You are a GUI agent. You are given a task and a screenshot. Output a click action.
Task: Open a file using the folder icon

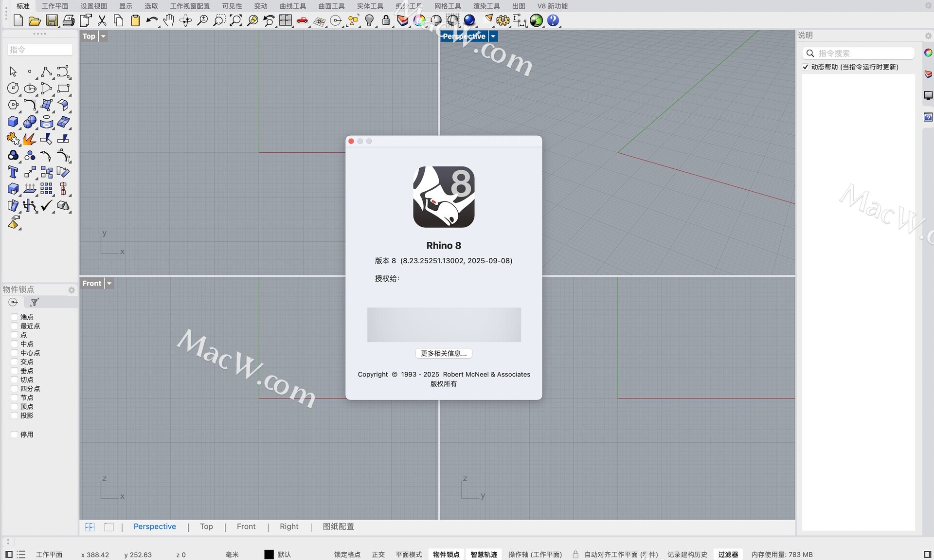click(x=35, y=20)
